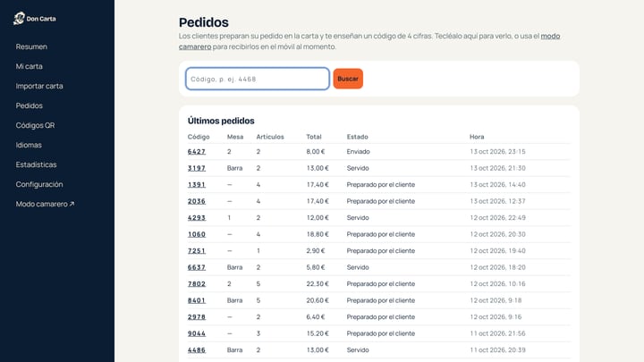This screenshot has width=644, height=362.
Task: Click the 6,40 € total
Action: (x=316, y=317)
